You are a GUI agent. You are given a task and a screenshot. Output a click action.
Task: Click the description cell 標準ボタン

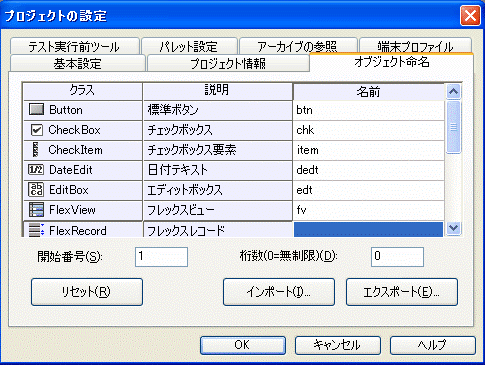click(x=218, y=110)
